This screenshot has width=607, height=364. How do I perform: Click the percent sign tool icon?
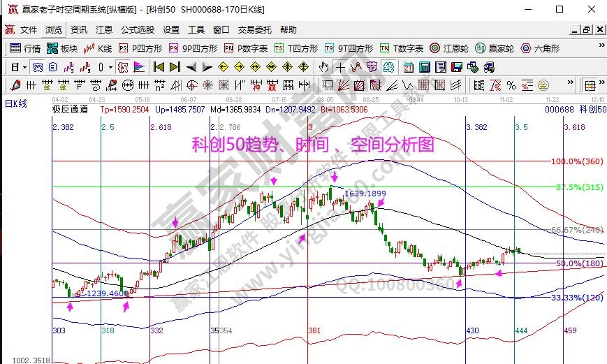point(511,85)
